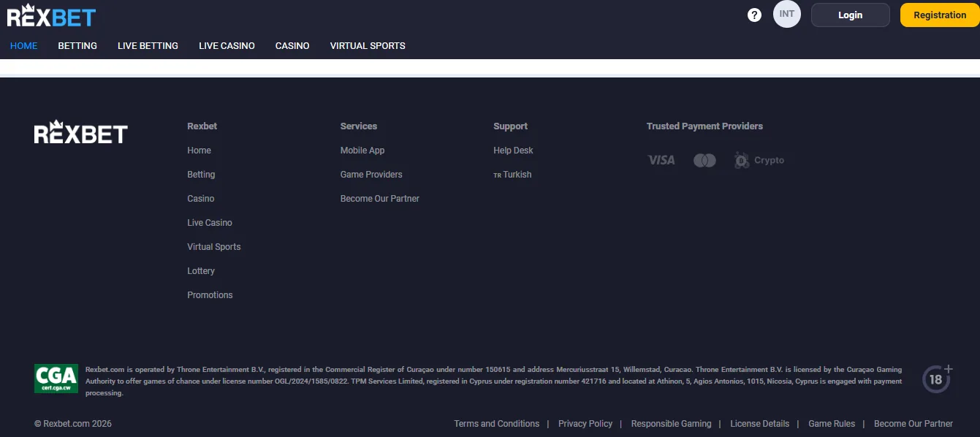Open the Live Casino footer link

(210, 223)
